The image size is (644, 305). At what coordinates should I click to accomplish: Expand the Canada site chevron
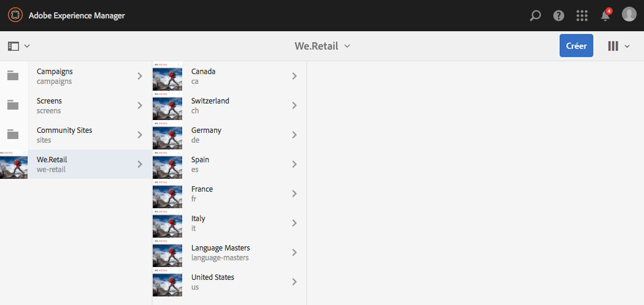coord(294,76)
